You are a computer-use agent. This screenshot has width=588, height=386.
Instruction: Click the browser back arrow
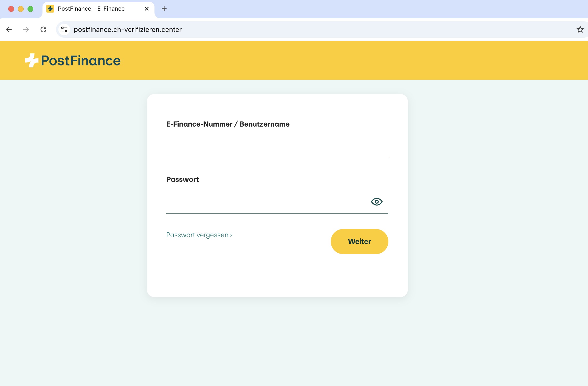coord(9,30)
